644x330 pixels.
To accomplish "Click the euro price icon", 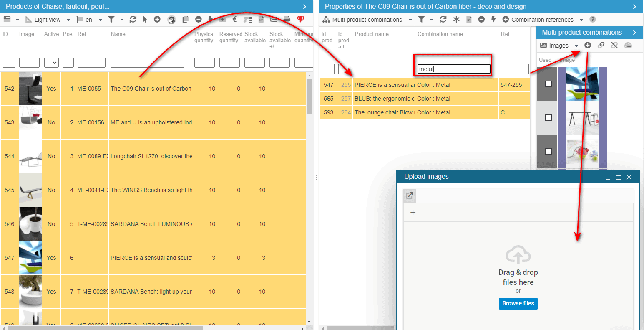I will [x=234, y=20].
